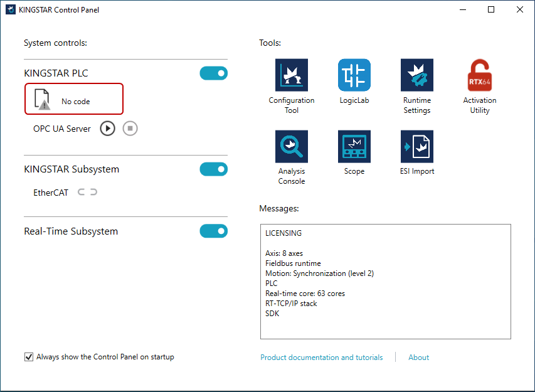This screenshot has width=535, height=392.
Task: Stop the OPC UA Server
Action: (x=130, y=129)
